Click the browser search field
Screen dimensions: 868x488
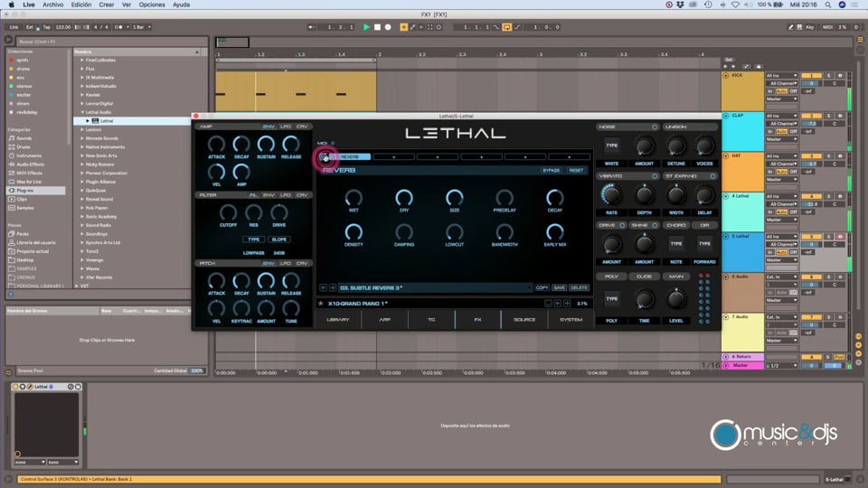click(110, 42)
